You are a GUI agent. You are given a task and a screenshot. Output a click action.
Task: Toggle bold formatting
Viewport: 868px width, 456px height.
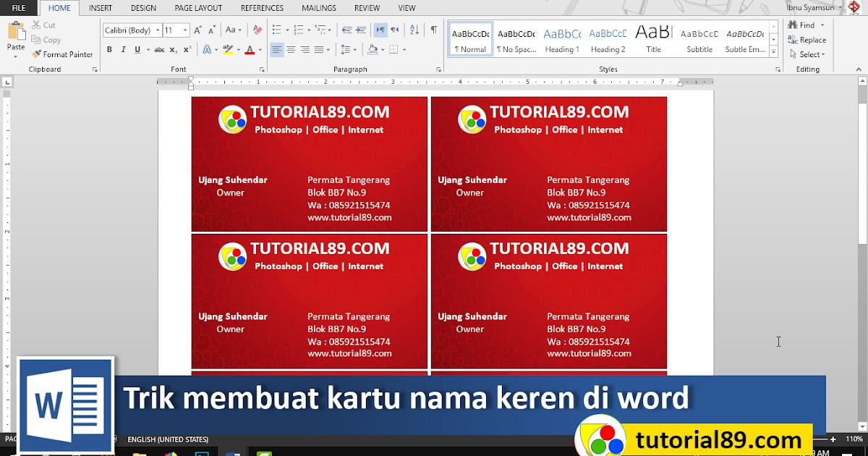110,50
